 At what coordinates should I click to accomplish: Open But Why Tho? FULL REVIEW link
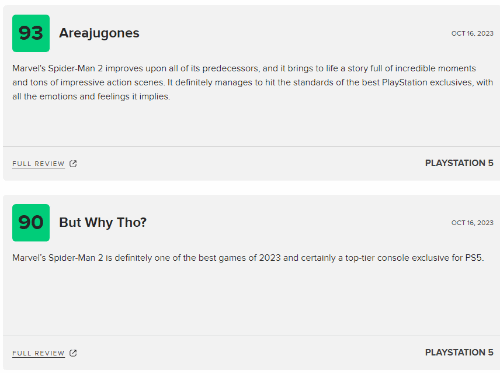pyautogui.click(x=38, y=353)
